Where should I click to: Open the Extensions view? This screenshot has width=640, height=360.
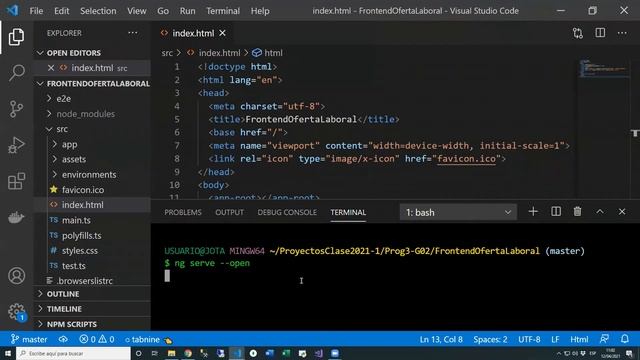pyautogui.click(x=16, y=181)
